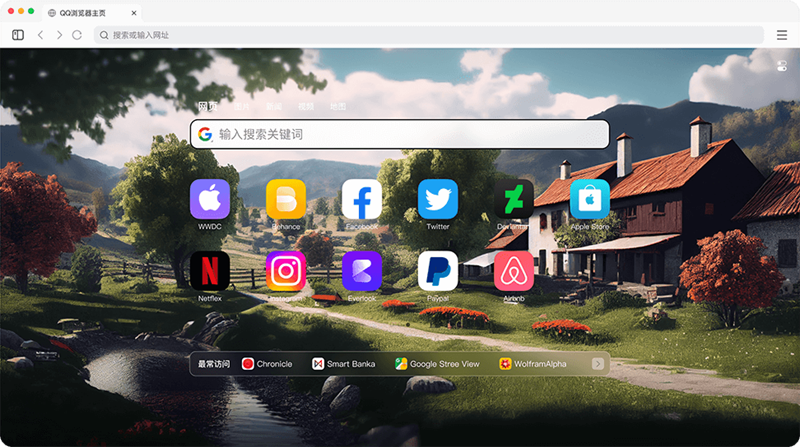Image resolution: width=800 pixels, height=447 pixels.
Task: Select the 新闻 search tab
Action: (274, 106)
